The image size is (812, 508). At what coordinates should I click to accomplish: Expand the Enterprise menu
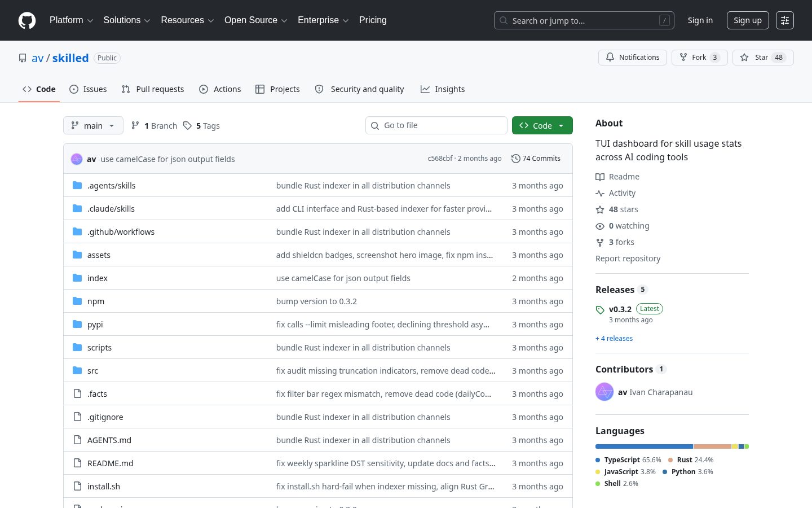(323, 20)
